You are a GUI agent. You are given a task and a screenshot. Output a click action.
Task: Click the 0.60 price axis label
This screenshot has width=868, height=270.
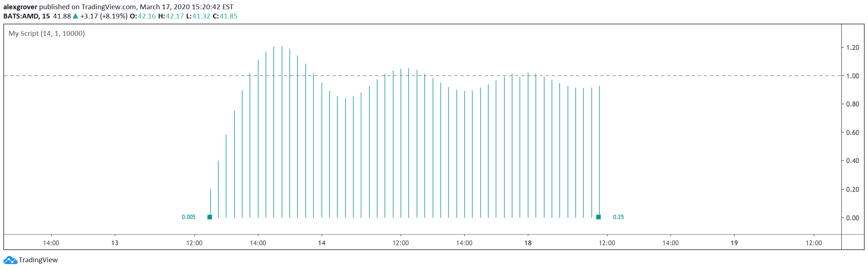click(853, 133)
